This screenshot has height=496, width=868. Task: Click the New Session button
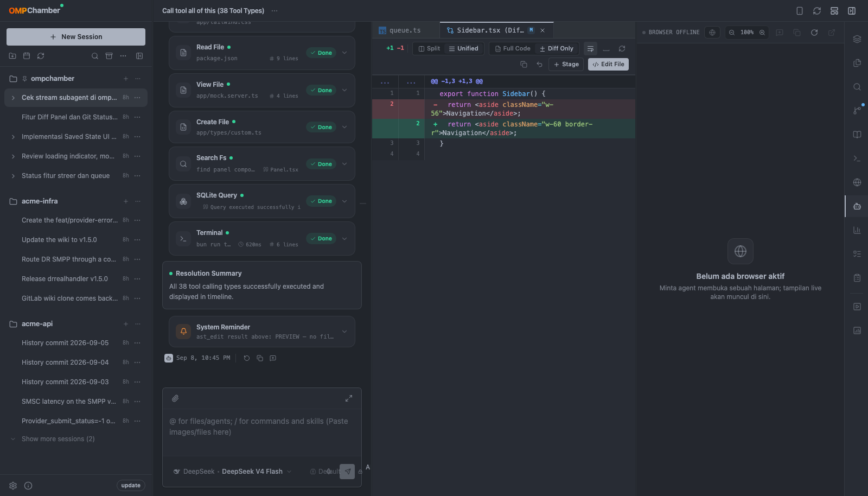(76, 37)
